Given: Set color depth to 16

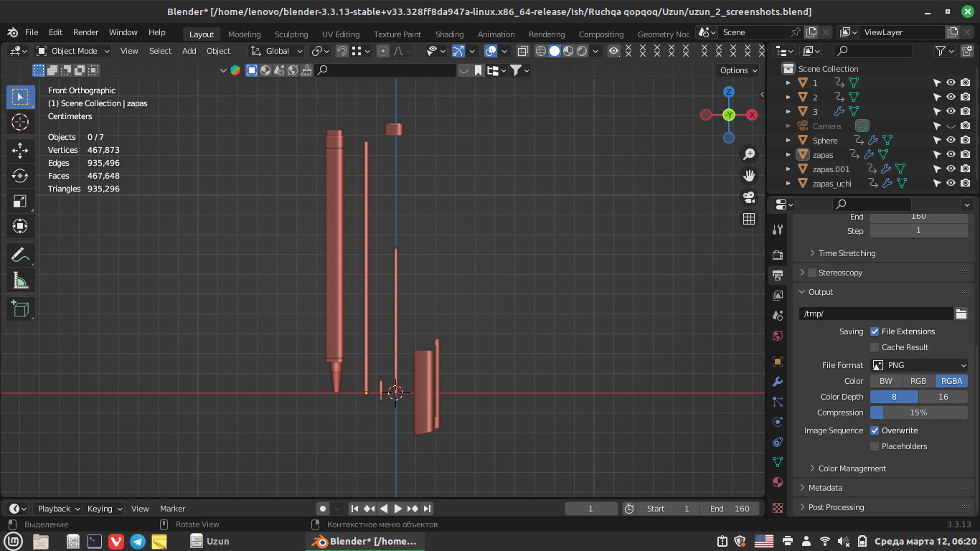Looking at the screenshot, I should point(943,397).
